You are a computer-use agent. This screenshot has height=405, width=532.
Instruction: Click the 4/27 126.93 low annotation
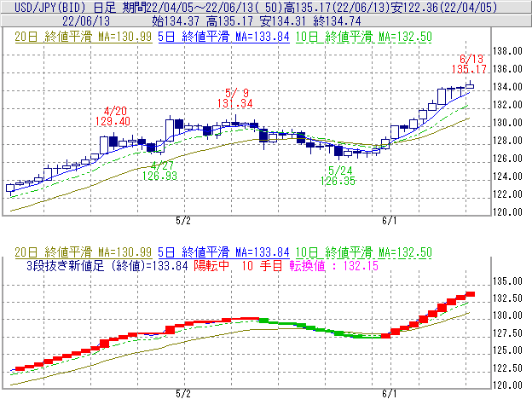159,171
